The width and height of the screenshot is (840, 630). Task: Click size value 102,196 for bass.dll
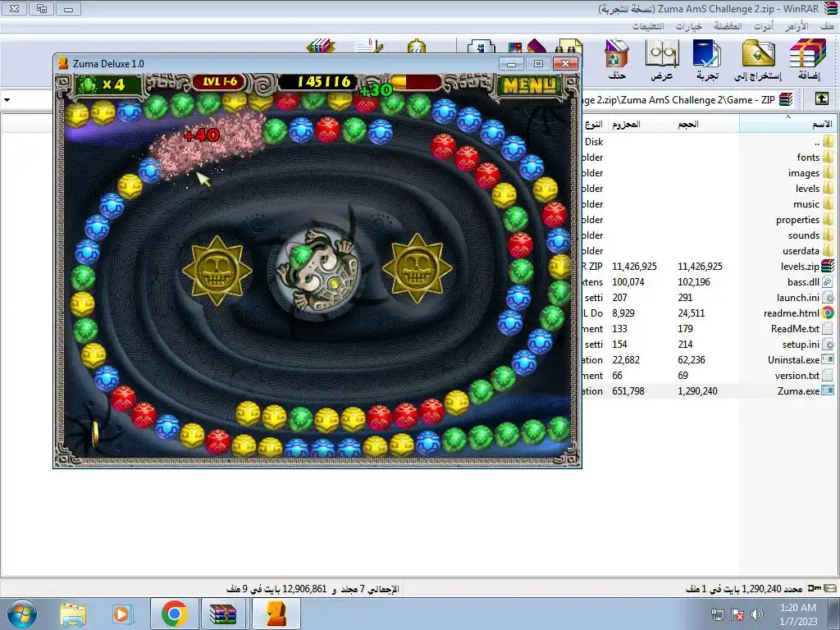pos(694,282)
